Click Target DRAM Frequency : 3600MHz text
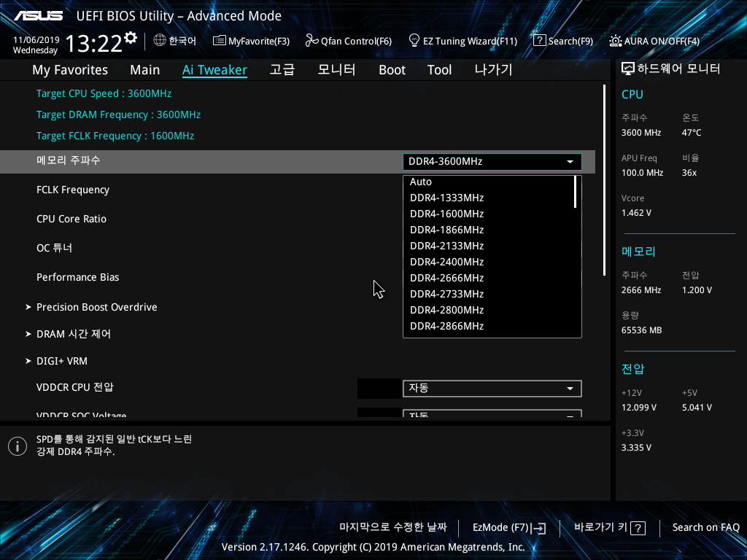747x560 pixels. [118, 114]
